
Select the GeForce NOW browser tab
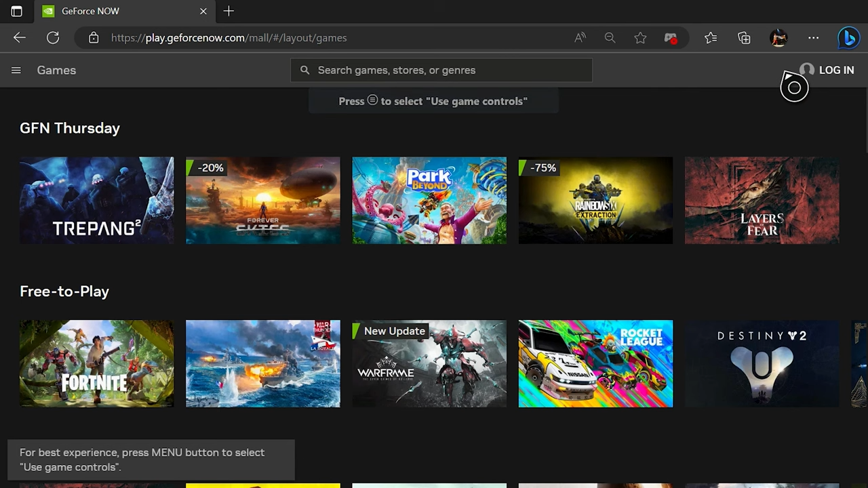point(124,12)
